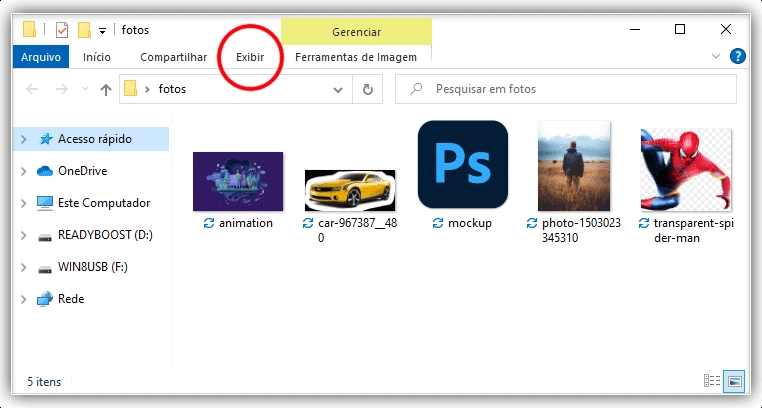Expand the WIN8USB (F:) node

pos(24,268)
